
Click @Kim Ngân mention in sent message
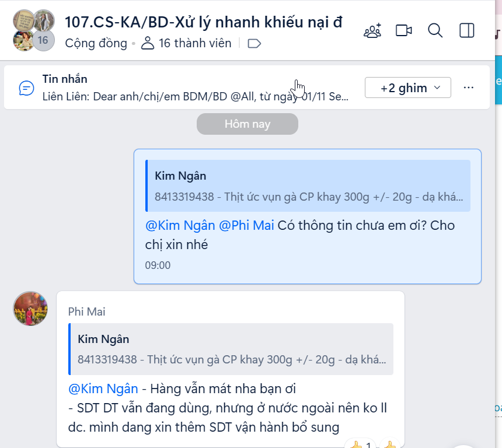(x=180, y=226)
